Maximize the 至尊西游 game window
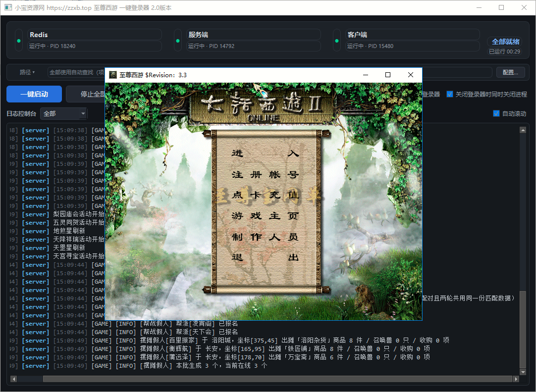The width and height of the screenshot is (536, 392). click(x=388, y=75)
